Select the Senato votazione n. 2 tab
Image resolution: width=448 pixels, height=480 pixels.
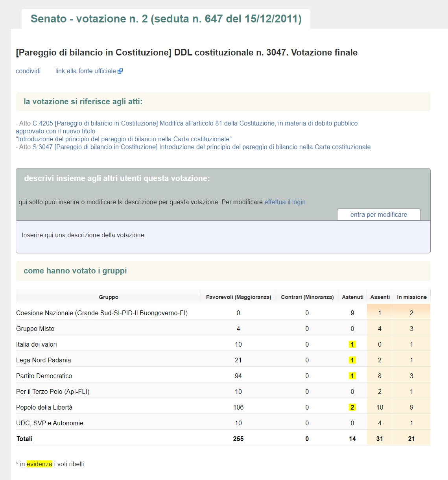pyautogui.click(x=166, y=19)
